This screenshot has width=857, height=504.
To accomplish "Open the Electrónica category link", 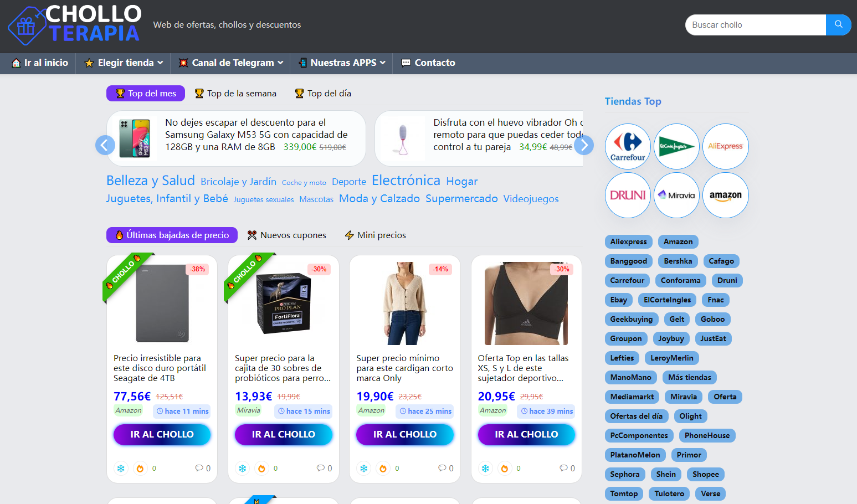I will coord(406,181).
